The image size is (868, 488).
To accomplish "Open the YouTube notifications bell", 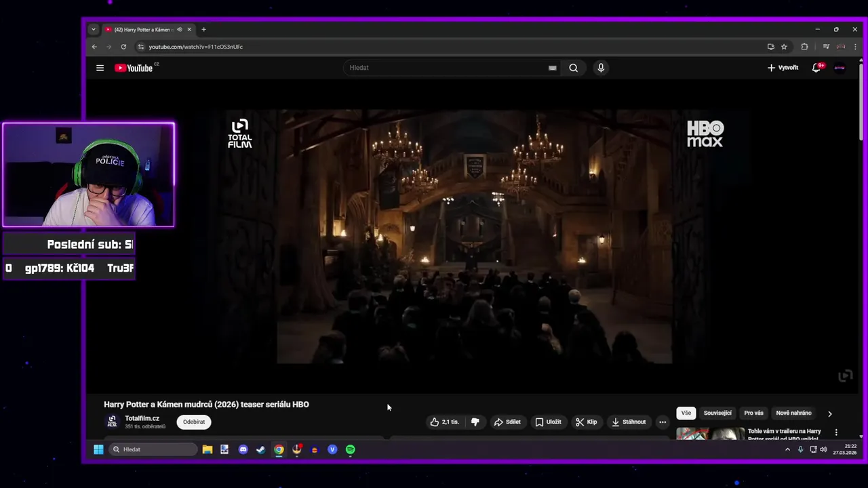I will pos(816,68).
